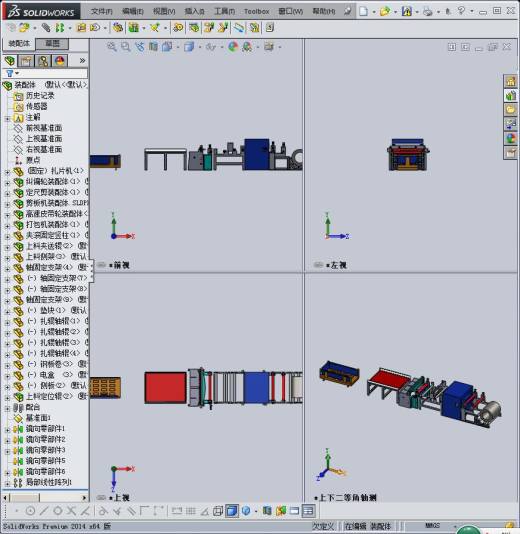Select 前视基准面 plane in the tree

[x=44, y=128]
